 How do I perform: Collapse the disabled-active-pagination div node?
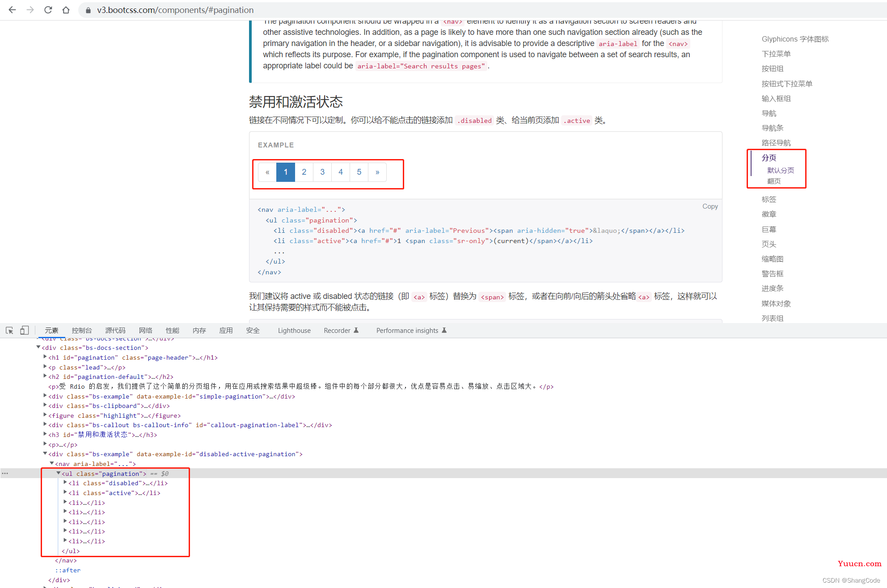45,454
